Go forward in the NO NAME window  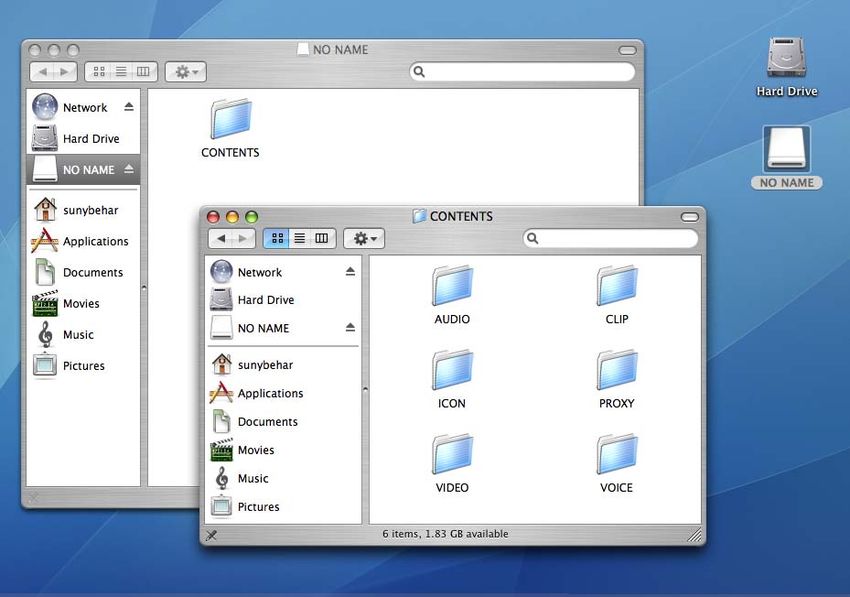65,72
